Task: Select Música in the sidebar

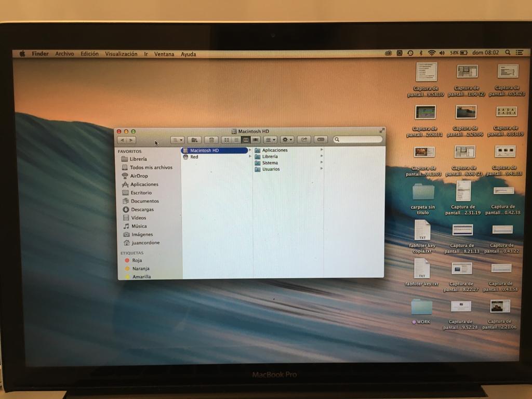Action: [x=135, y=226]
